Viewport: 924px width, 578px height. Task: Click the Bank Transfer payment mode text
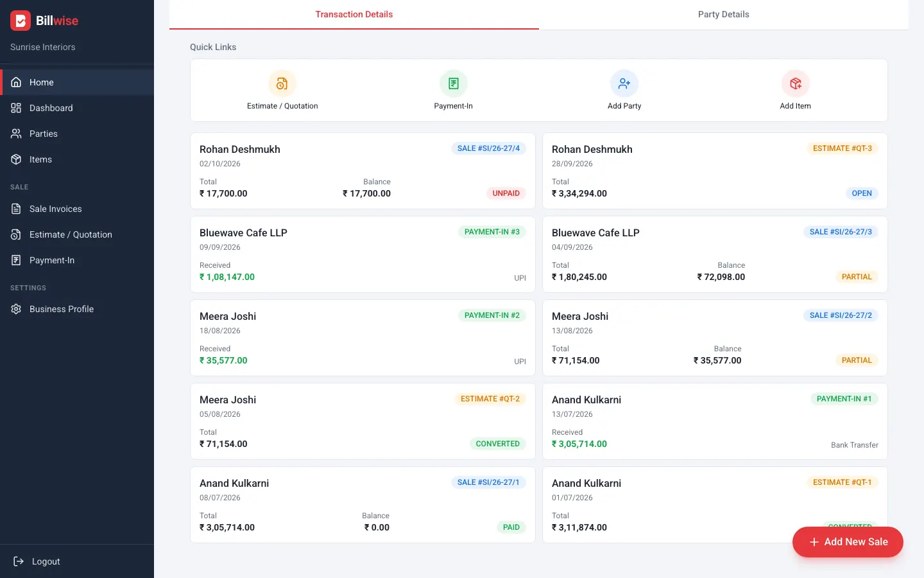click(855, 445)
